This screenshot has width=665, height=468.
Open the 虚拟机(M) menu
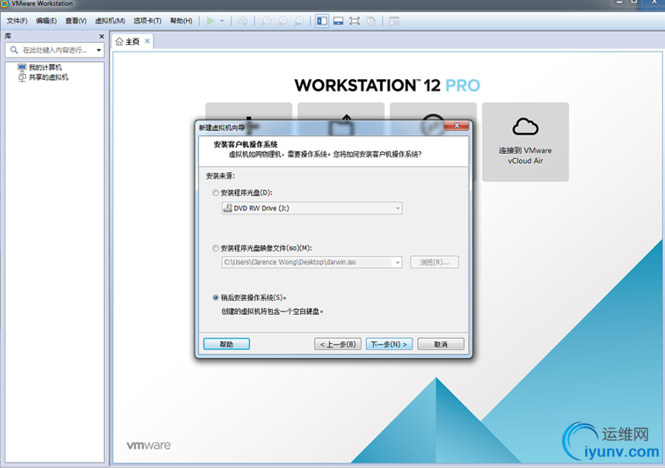coord(110,21)
